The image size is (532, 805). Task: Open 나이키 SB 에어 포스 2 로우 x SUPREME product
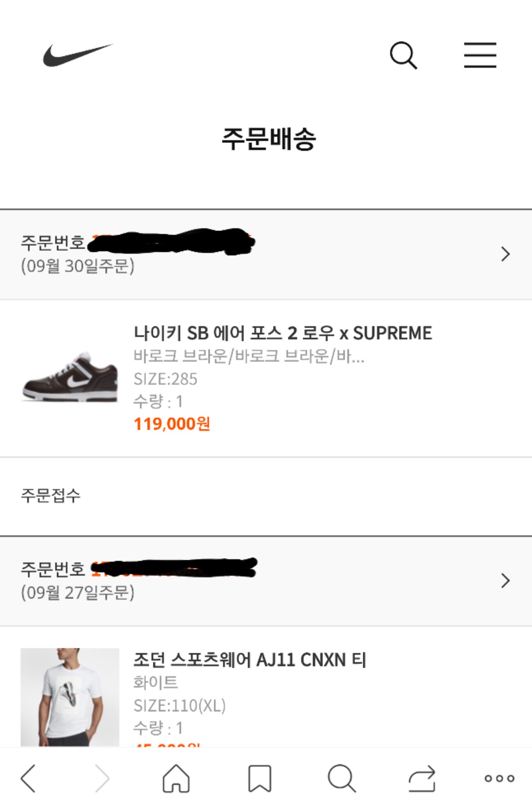pos(283,333)
